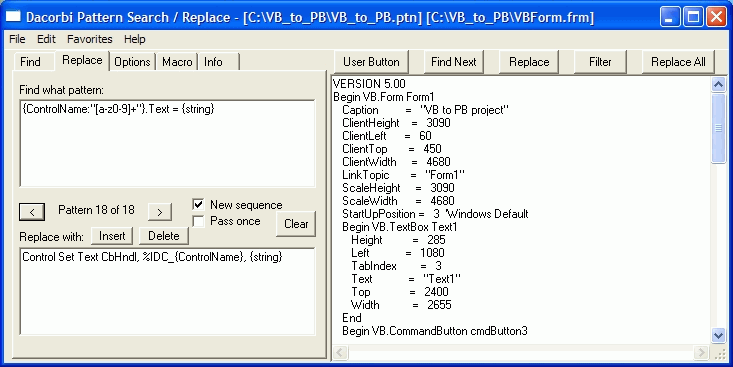Click the Filter button
The height and width of the screenshot is (367, 733).
[600, 62]
